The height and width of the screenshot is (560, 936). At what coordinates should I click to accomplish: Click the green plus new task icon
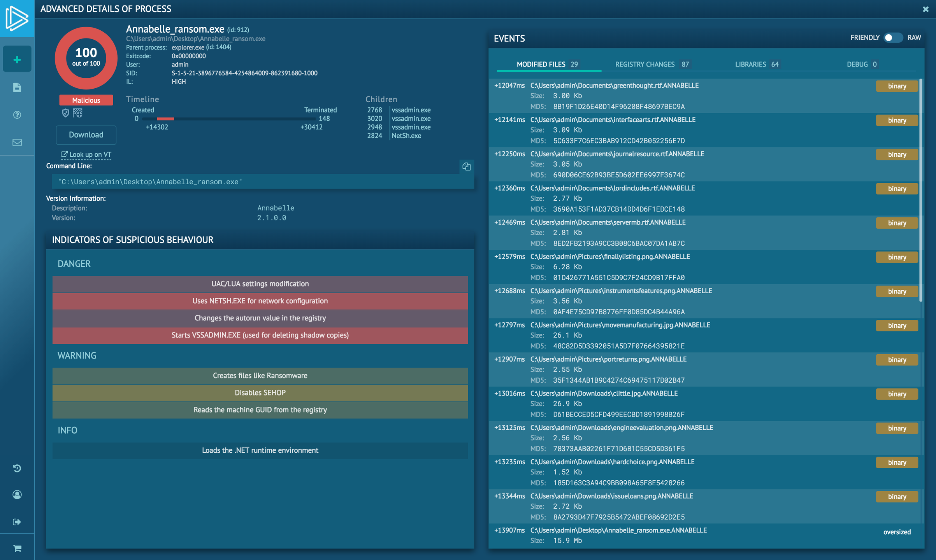tap(17, 59)
